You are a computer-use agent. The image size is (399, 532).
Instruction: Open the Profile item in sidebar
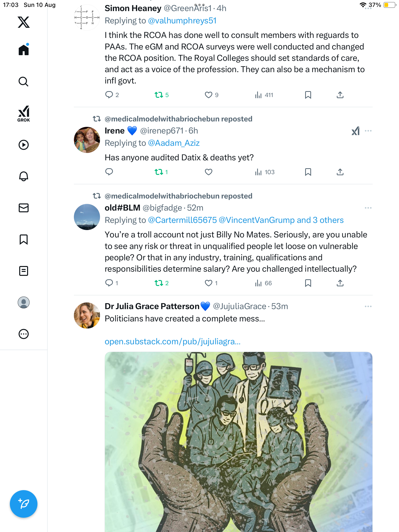click(24, 302)
